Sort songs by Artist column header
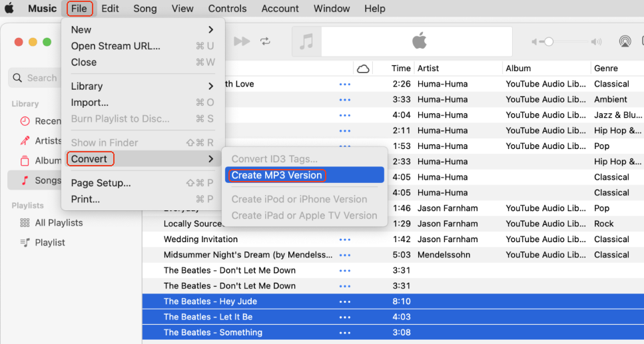The height and width of the screenshot is (344, 644). point(428,69)
